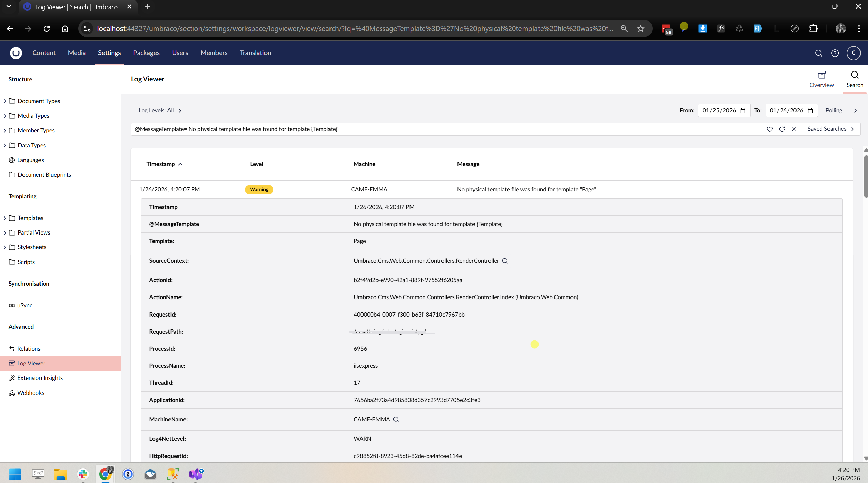Bookmark the page via the address bar star
The height and width of the screenshot is (483, 868).
tap(640, 29)
